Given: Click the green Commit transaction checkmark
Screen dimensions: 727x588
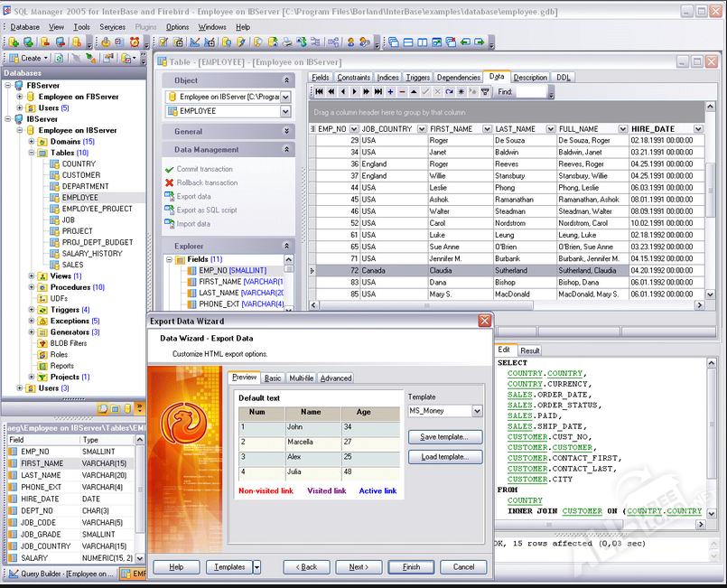Looking at the screenshot, I should [169, 170].
